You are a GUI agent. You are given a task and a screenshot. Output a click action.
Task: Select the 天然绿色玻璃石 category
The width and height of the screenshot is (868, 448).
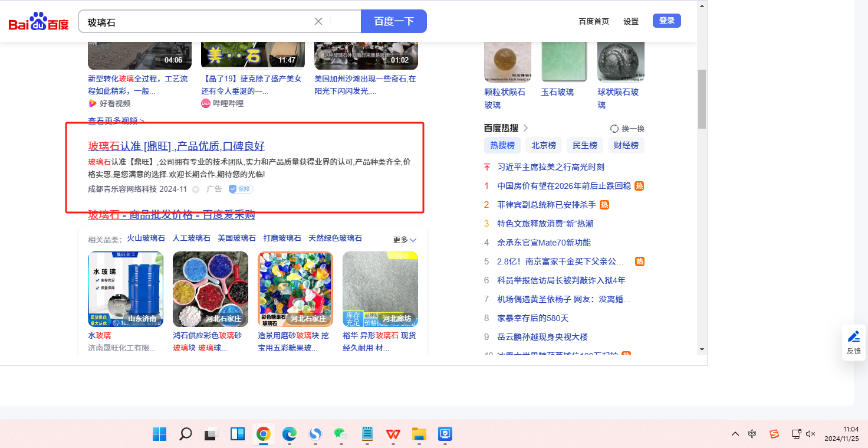335,238
